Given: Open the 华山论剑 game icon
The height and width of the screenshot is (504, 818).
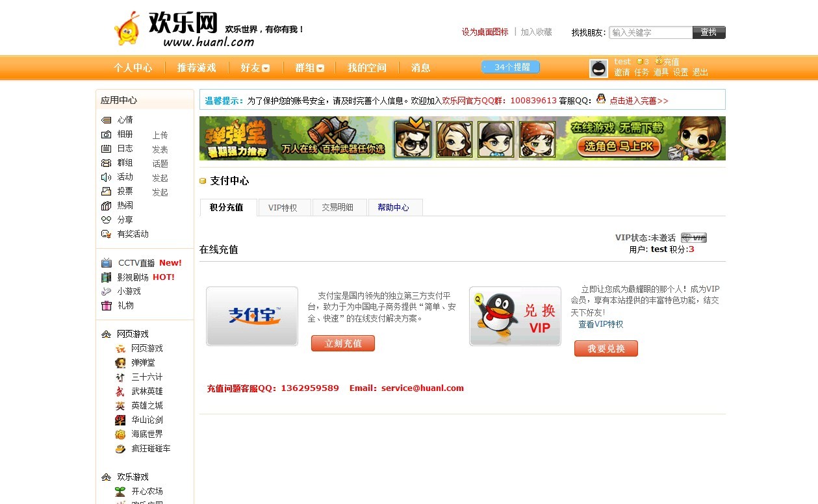Looking at the screenshot, I should 120,420.
